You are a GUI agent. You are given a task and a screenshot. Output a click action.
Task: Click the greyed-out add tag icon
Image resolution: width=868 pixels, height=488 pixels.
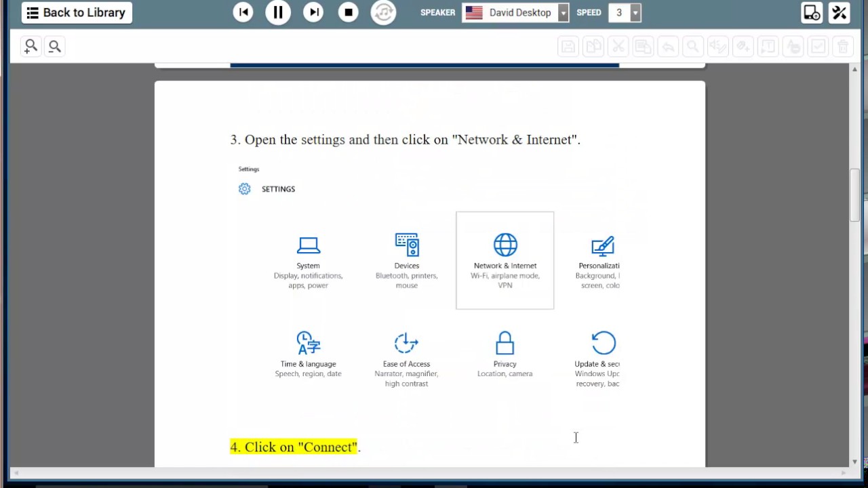[743, 46]
